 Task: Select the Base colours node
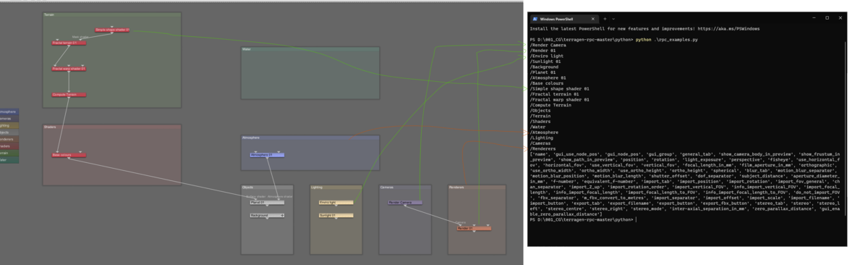pyautogui.click(x=69, y=155)
